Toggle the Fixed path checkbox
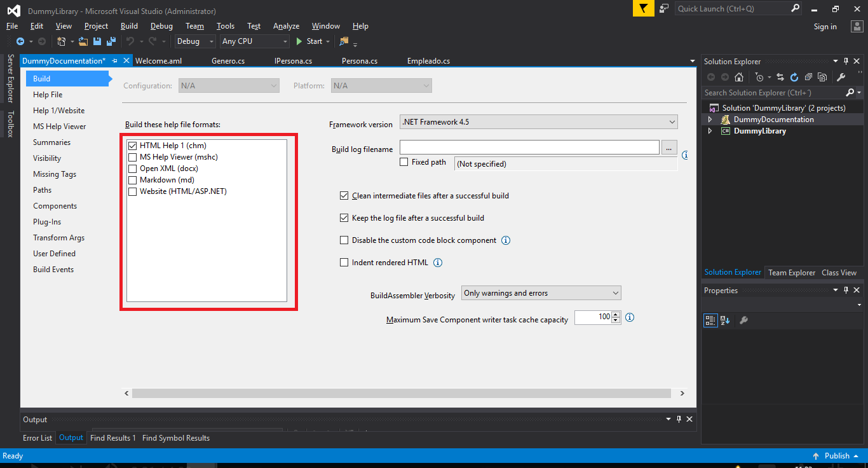This screenshot has height=468, width=868. [x=403, y=162]
